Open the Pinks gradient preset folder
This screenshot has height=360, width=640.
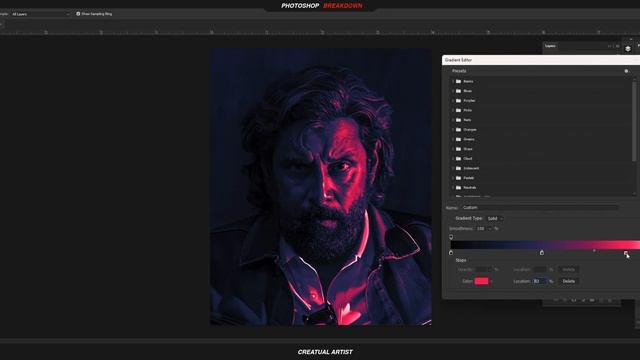coord(458,110)
